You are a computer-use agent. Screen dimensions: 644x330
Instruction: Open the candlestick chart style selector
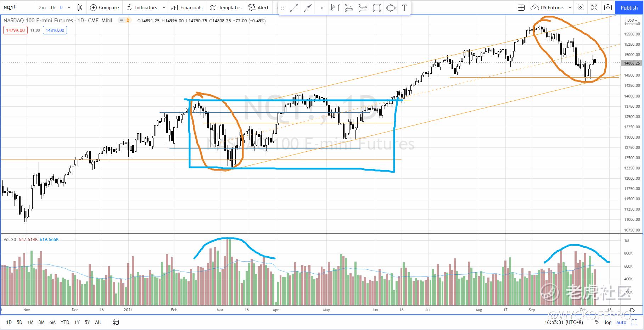coord(80,7)
